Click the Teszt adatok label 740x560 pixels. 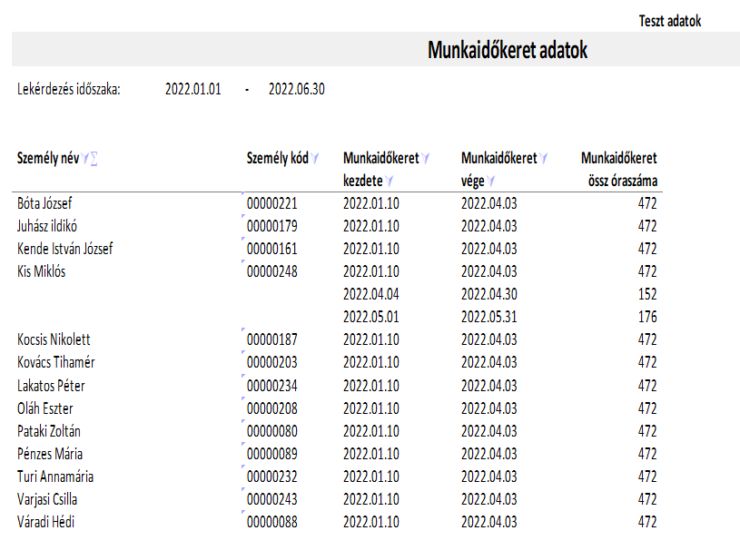pyautogui.click(x=670, y=21)
